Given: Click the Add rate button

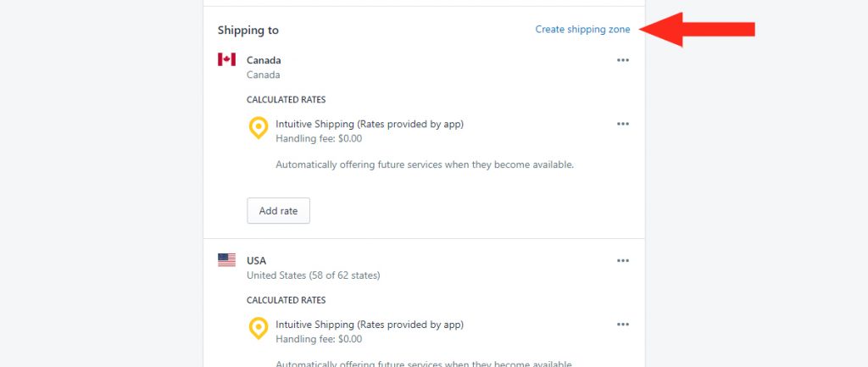Looking at the screenshot, I should (x=278, y=211).
